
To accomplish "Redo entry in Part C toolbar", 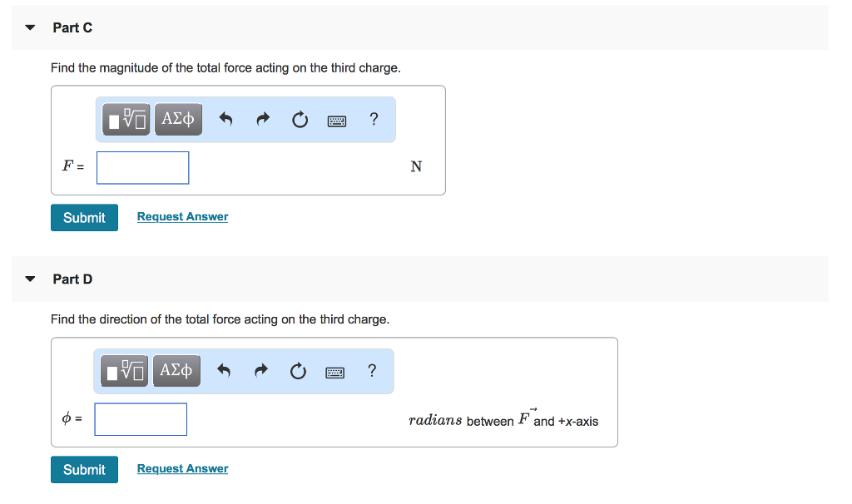I will (x=263, y=118).
